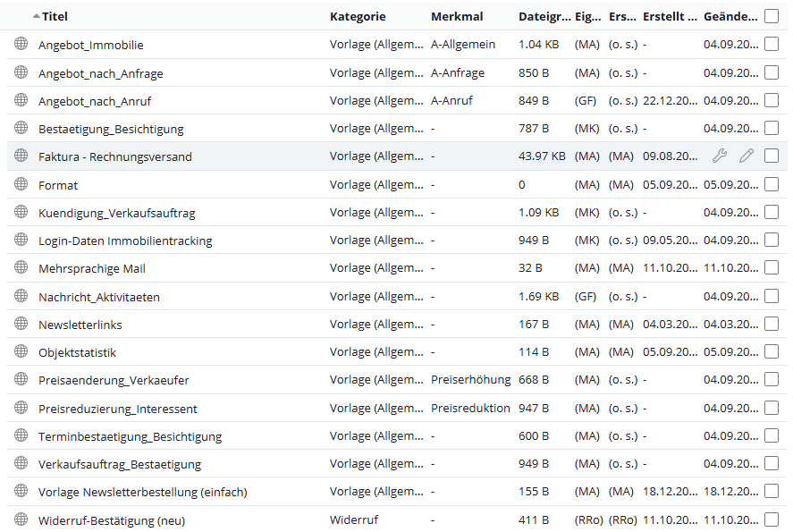Click the 43.97 KB file size cell
The image size is (793, 532).
[542, 156]
